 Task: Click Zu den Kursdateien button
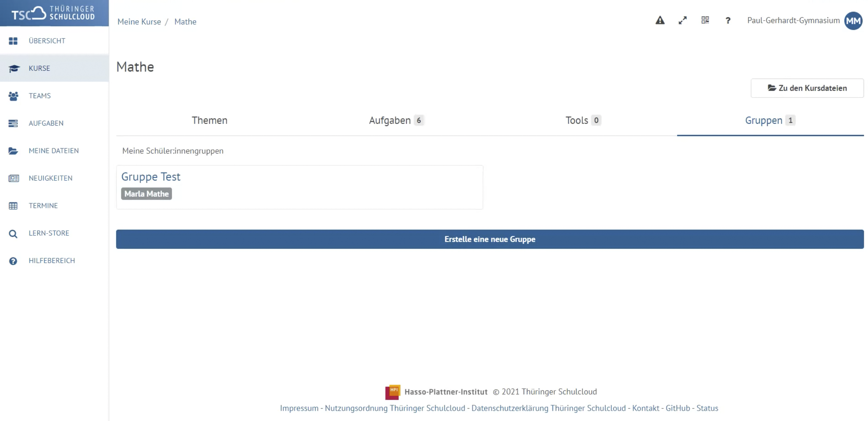tap(807, 88)
